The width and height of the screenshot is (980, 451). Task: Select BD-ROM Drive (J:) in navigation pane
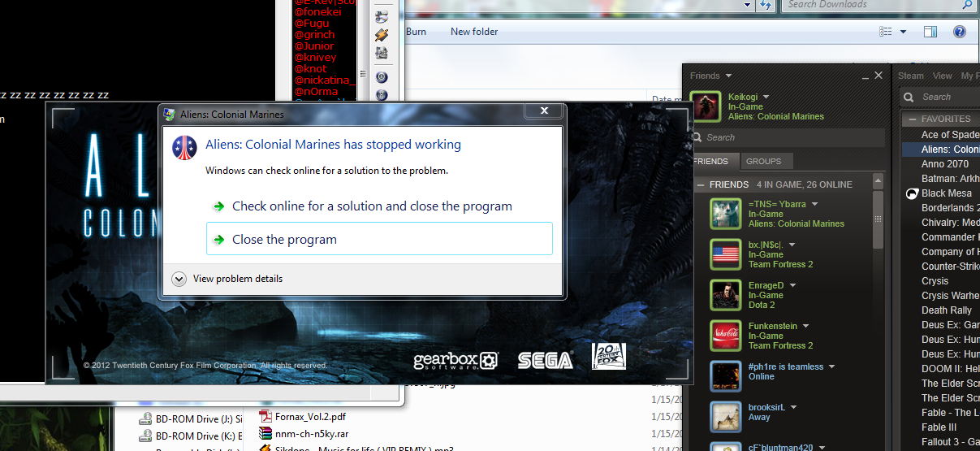pos(190,419)
